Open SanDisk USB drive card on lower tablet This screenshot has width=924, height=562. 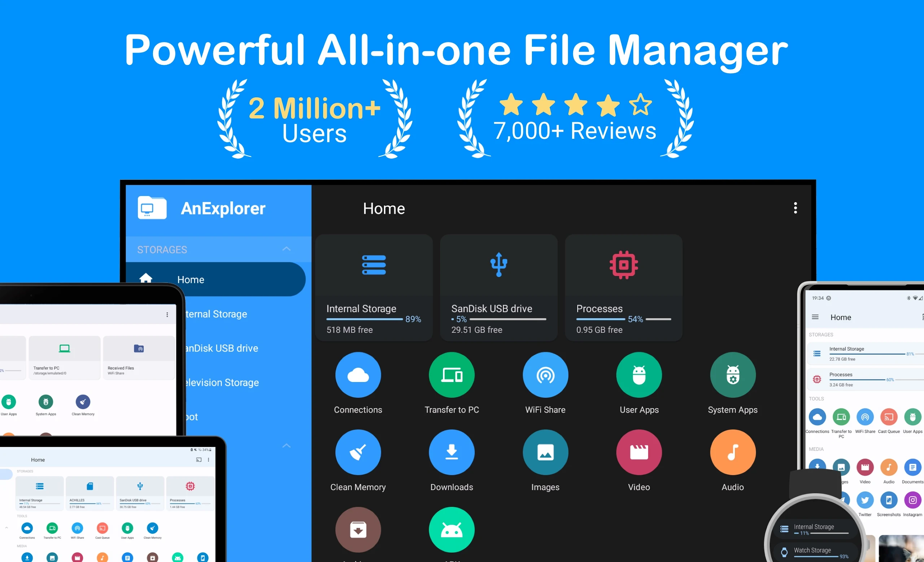(x=140, y=493)
